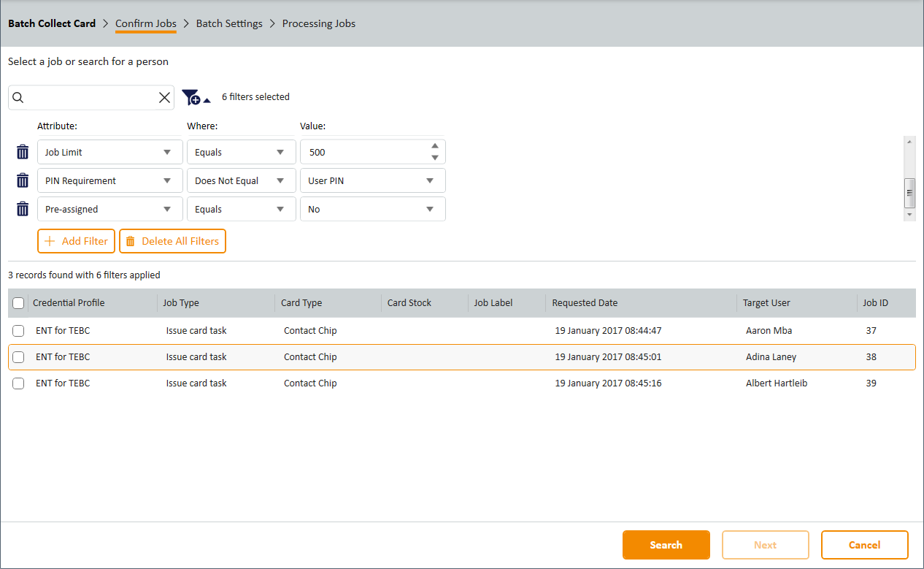Open the Processing Jobs breadcrumb step
This screenshot has width=924, height=569.
(x=319, y=23)
